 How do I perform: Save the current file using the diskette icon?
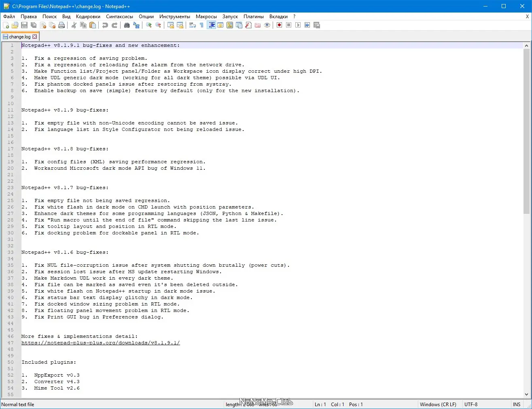point(24,25)
